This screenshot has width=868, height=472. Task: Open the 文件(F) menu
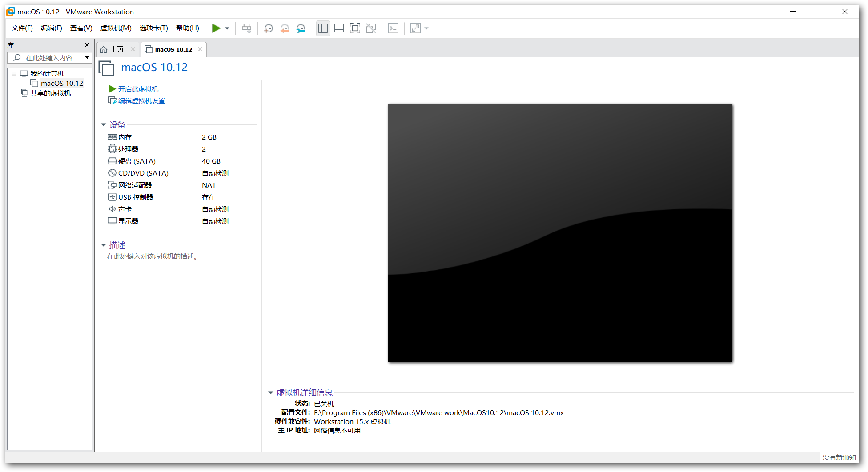22,28
